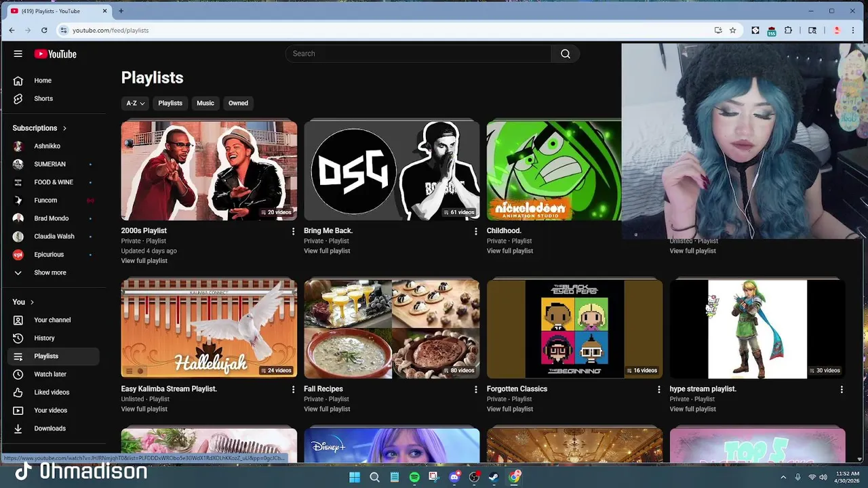Open Your videos in the sidebar
The image size is (868, 488).
click(52, 410)
